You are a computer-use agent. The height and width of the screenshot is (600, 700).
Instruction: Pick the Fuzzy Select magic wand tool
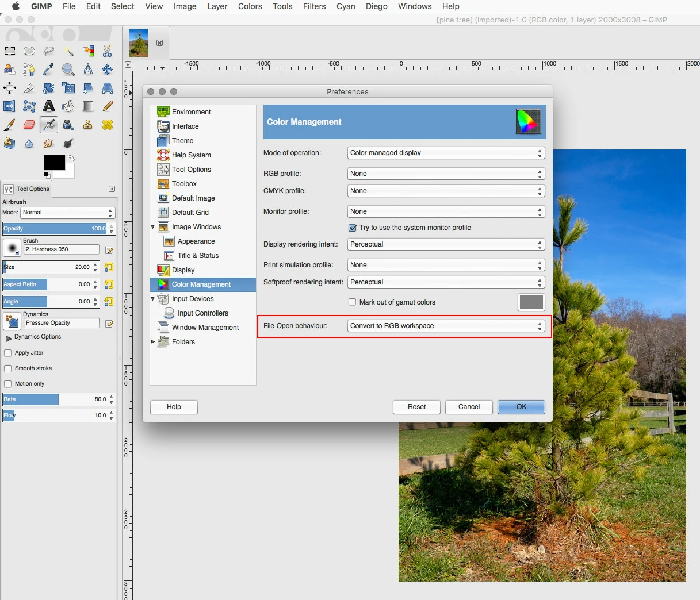coord(68,51)
